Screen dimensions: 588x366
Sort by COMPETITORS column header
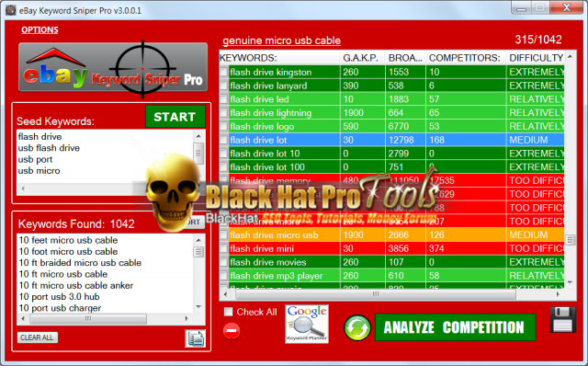[x=465, y=58]
